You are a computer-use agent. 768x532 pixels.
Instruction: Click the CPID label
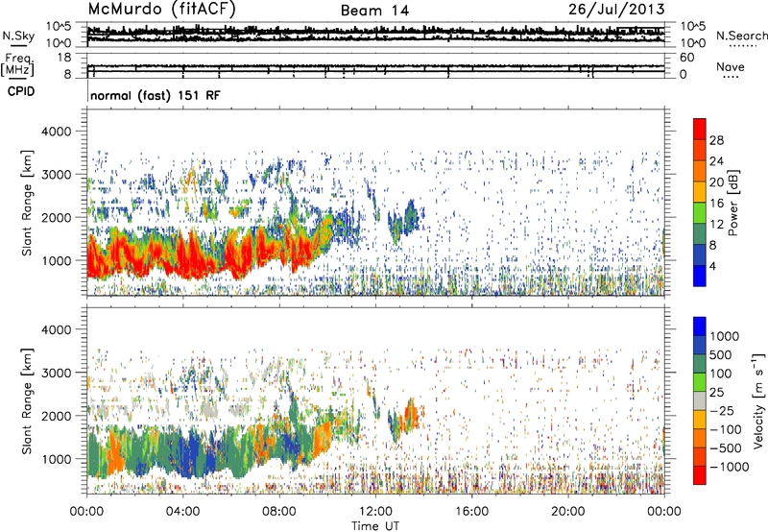pyautogui.click(x=21, y=91)
